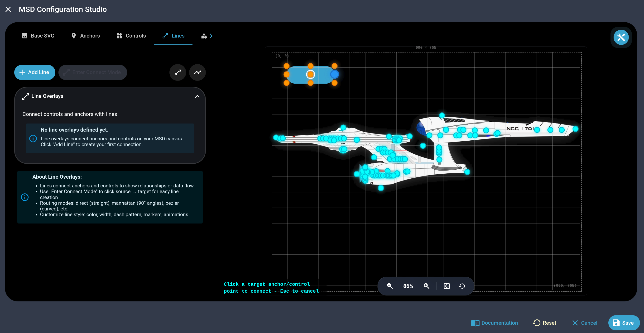Click the '990 × 765' canvas size label
The height and width of the screenshot is (333, 644).
(426, 48)
